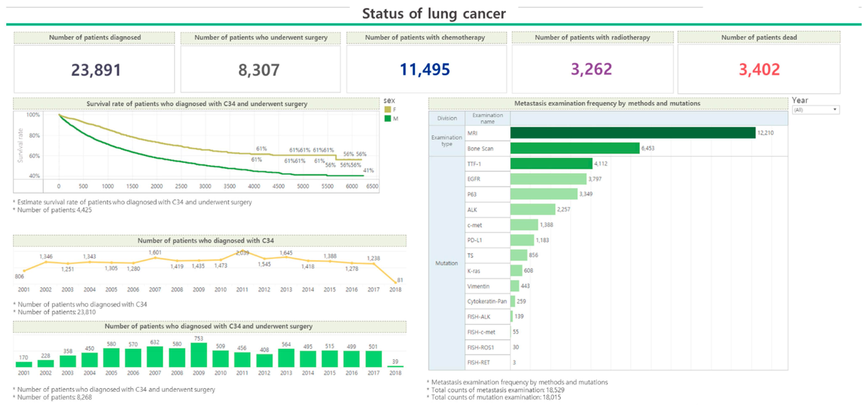
Task: Click the Examination name column header
Action: [487, 118]
